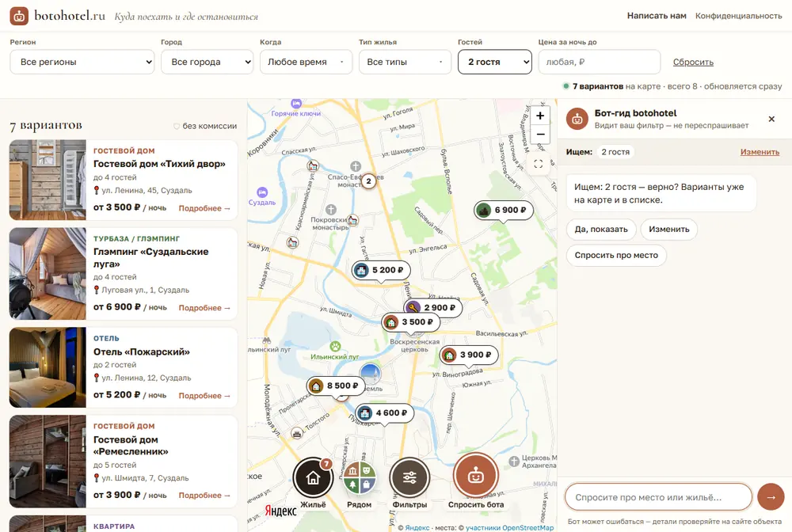Image resolution: width=792 pixels, height=532 pixels.
Task: Click the Яндекс attribution link on map
Action: click(x=417, y=527)
